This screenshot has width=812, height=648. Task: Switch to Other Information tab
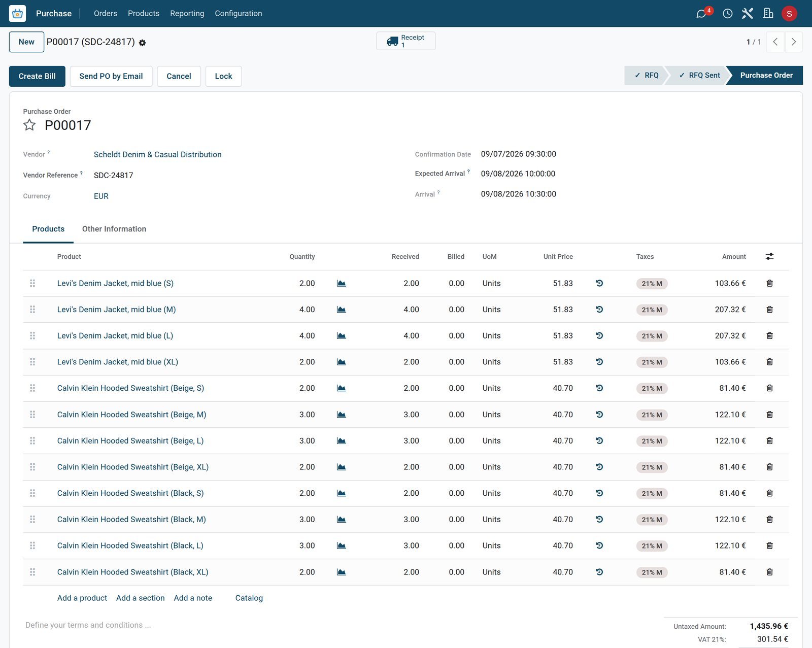[x=114, y=229]
